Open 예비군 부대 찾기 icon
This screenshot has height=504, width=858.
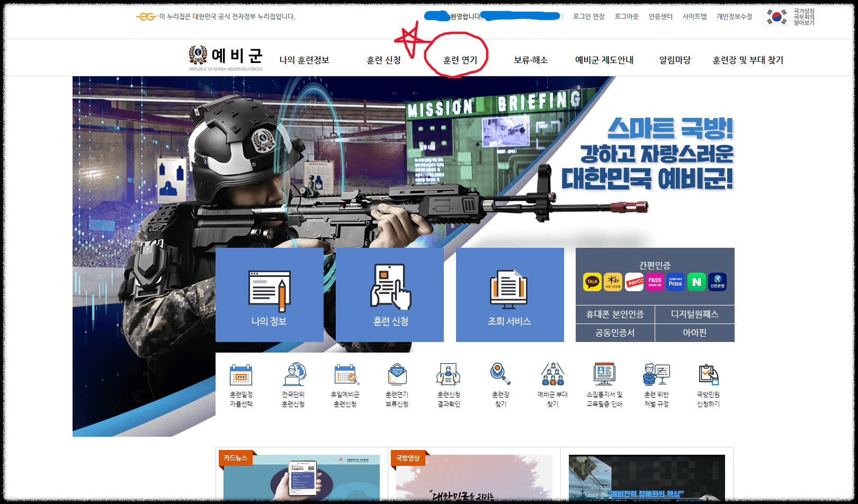(x=552, y=384)
